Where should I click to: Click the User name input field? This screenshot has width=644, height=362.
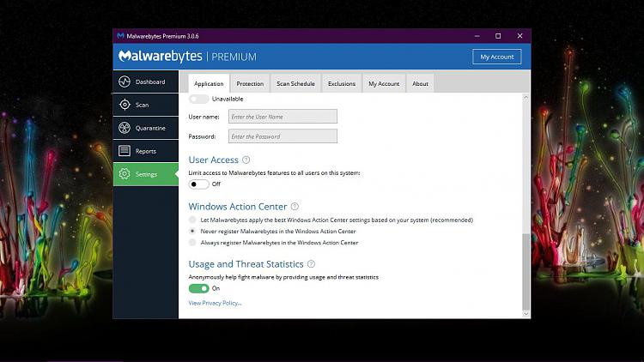[x=283, y=117]
